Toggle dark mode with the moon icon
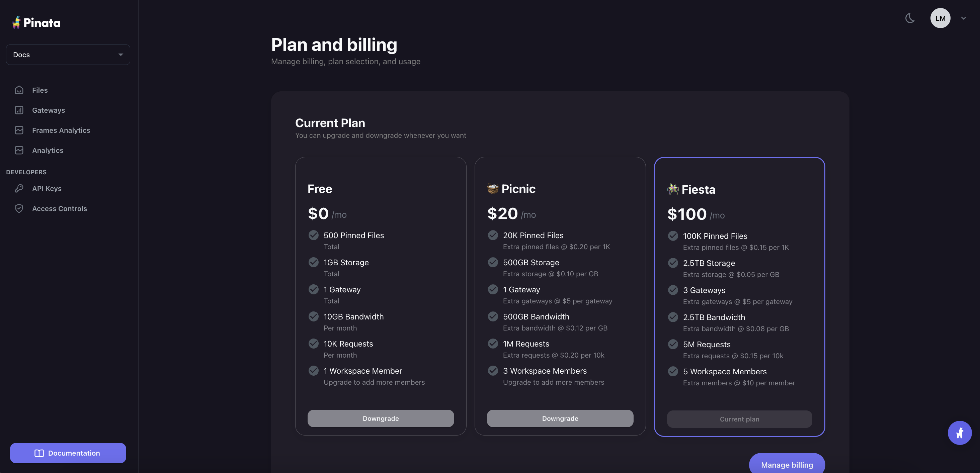980x473 pixels. point(910,18)
